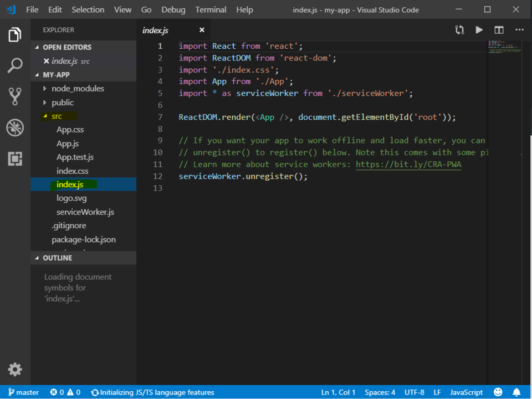This screenshot has width=532, height=399.
Task: Open the Selection menu
Action: click(x=88, y=9)
